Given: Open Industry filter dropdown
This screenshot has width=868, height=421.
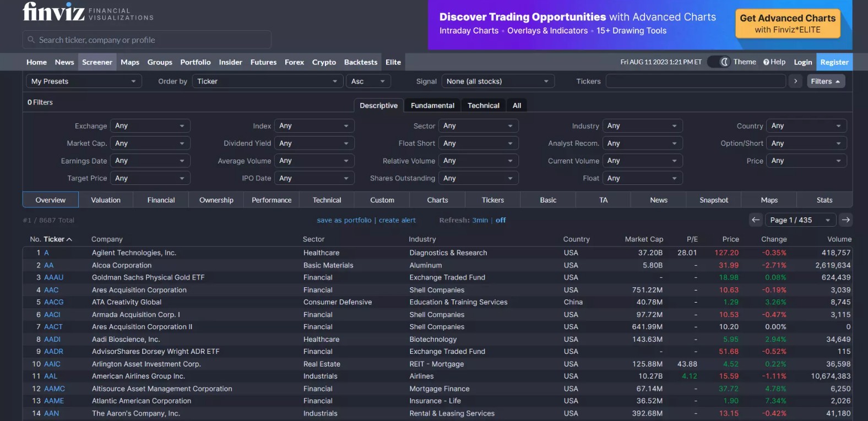Looking at the screenshot, I should tap(643, 126).
